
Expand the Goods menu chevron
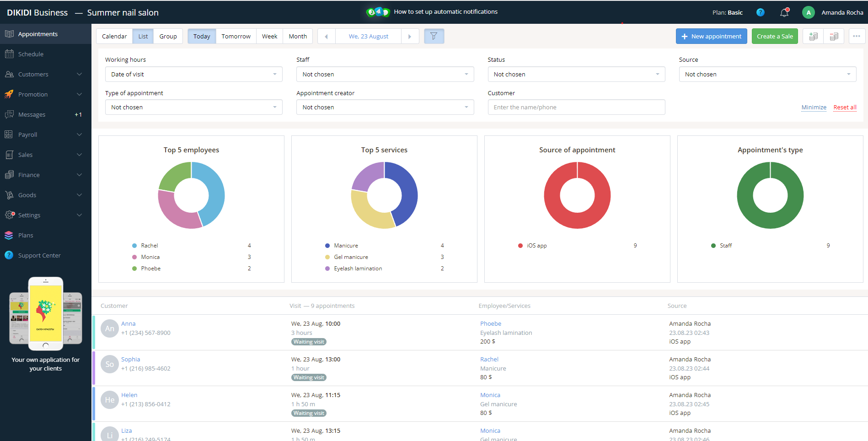pos(80,195)
